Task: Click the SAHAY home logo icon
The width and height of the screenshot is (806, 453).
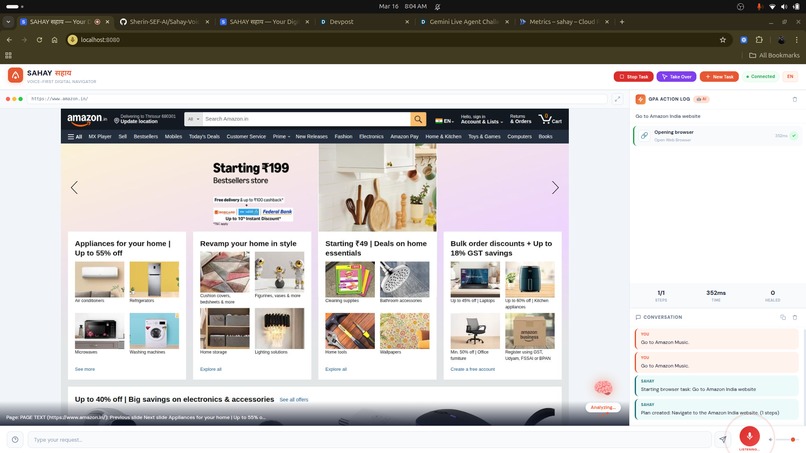Action: (x=15, y=76)
